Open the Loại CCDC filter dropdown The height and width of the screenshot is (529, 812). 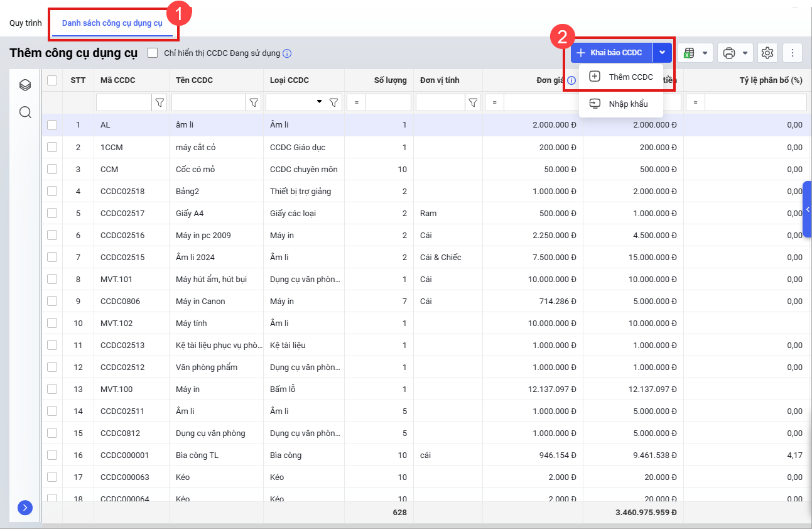(x=319, y=102)
